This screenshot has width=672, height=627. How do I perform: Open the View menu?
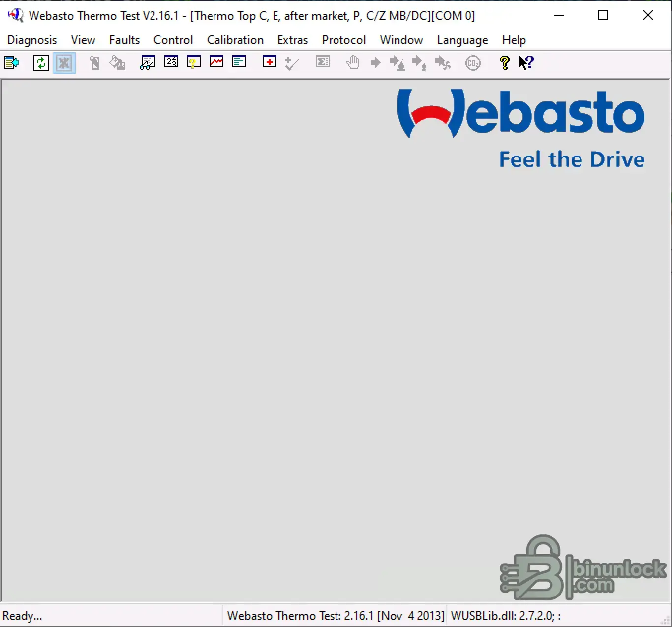point(83,40)
